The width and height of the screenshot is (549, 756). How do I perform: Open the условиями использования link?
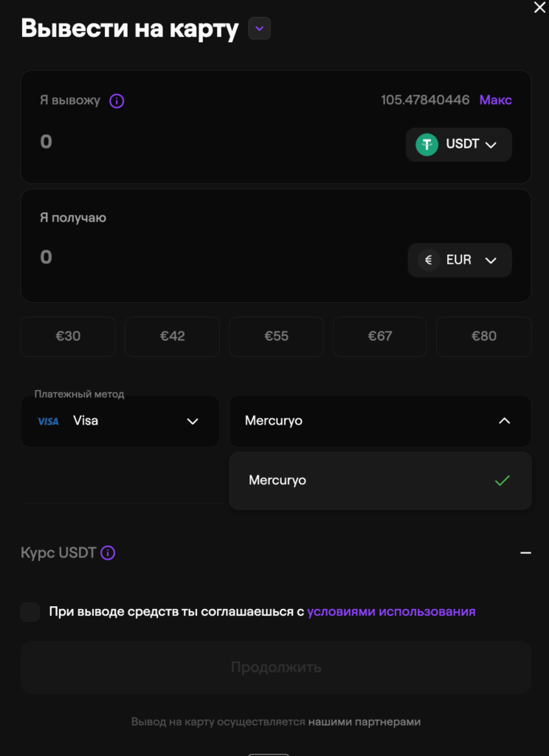pyautogui.click(x=391, y=612)
